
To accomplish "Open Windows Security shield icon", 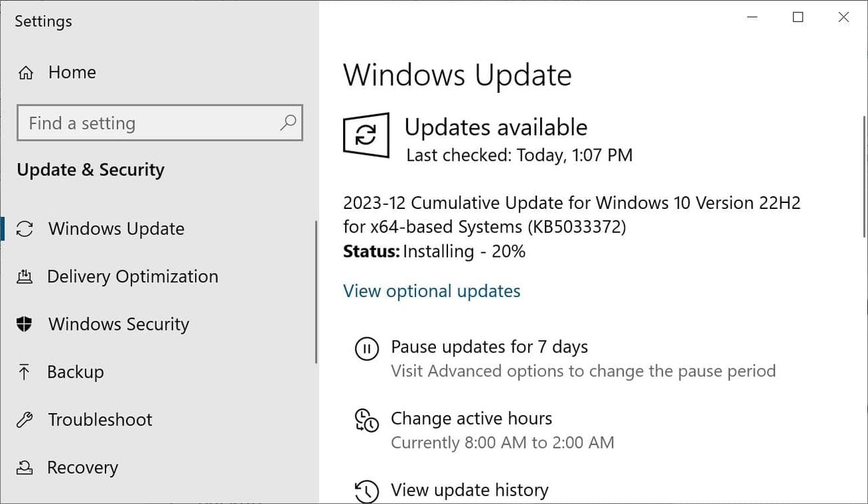I will [25, 324].
